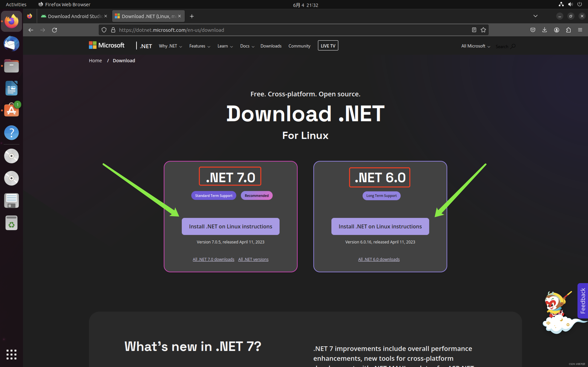
Task: Open the tab list dropdown arrow
Action: click(x=535, y=16)
